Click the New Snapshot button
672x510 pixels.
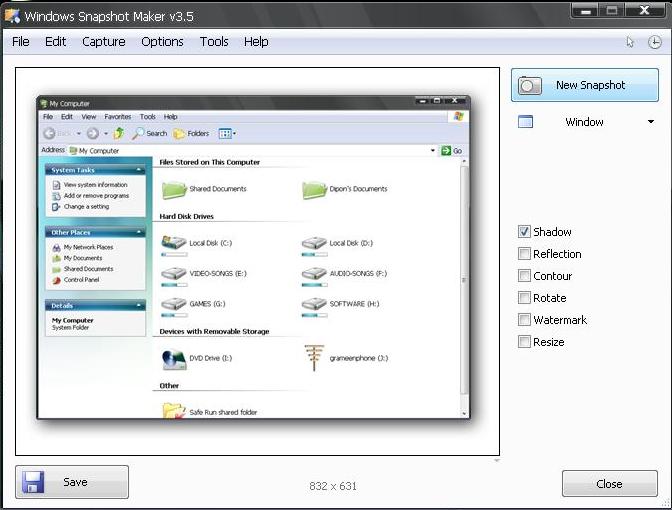click(x=585, y=85)
